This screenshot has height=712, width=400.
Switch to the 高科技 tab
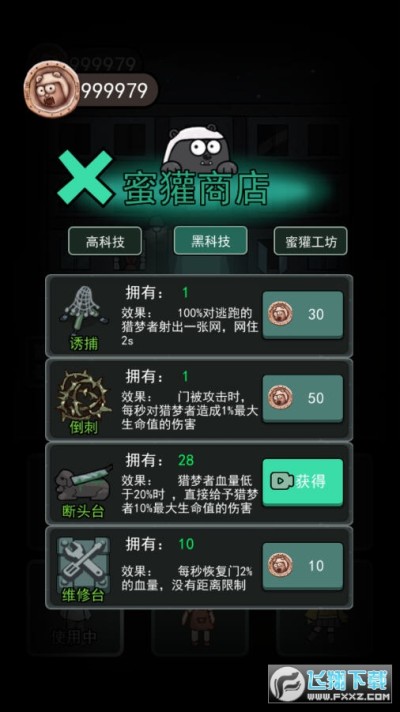[105, 241]
